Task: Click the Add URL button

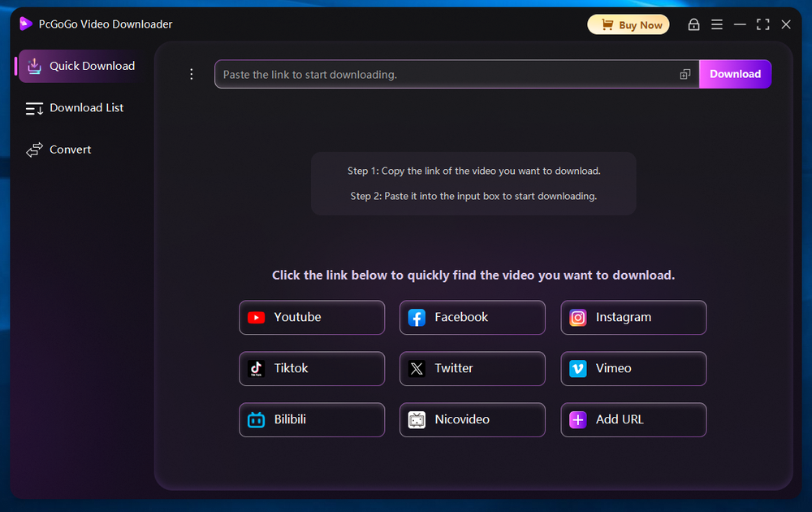Action: point(633,419)
